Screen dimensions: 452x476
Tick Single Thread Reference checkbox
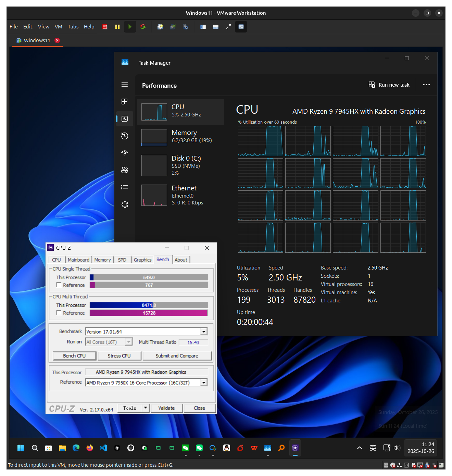click(59, 285)
